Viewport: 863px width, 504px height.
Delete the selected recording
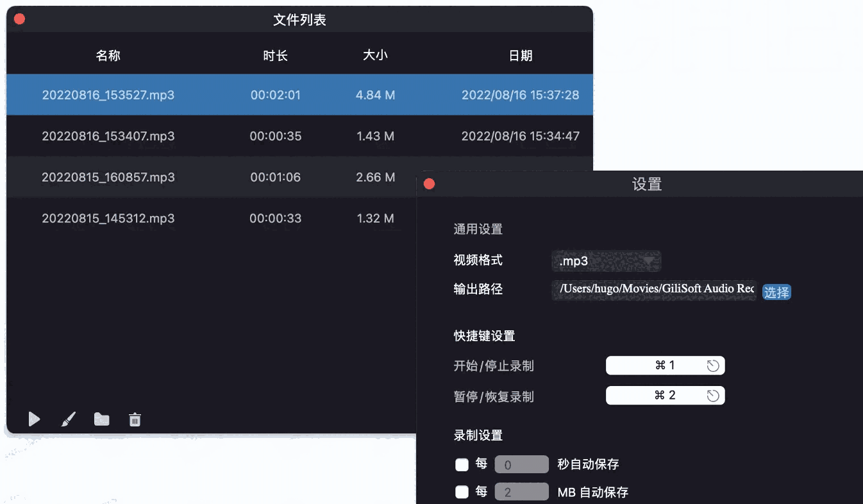click(x=135, y=419)
